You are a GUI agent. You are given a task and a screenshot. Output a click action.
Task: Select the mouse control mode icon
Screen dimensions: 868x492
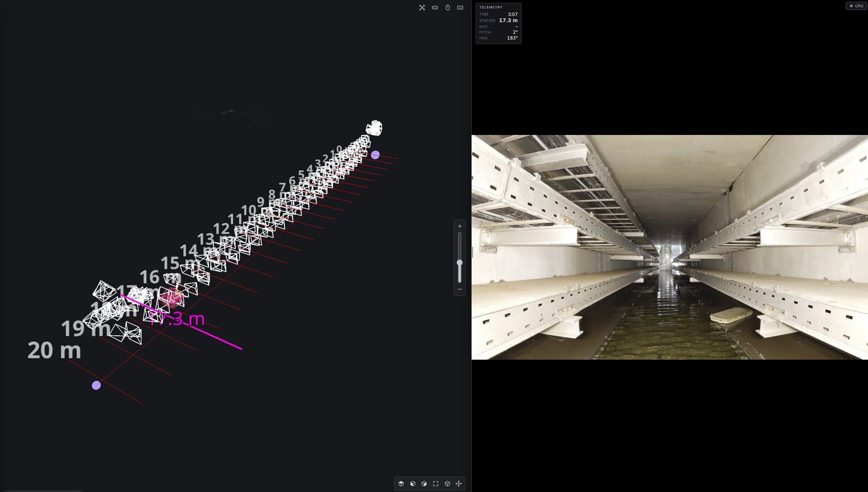[x=447, y=7]
